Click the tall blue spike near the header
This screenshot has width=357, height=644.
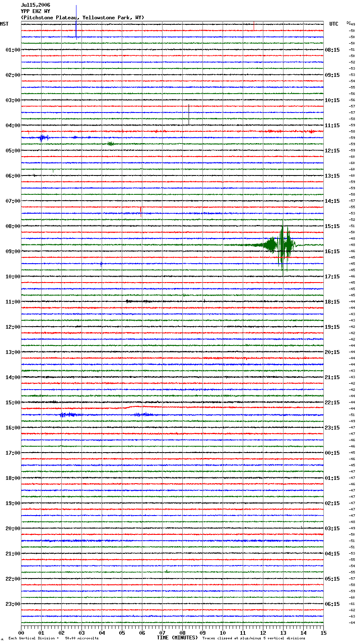pyautogui.click(x=76, y=22)
